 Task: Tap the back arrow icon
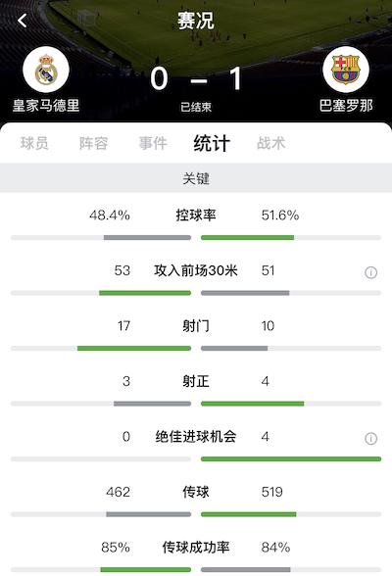(x=23, y=21)
